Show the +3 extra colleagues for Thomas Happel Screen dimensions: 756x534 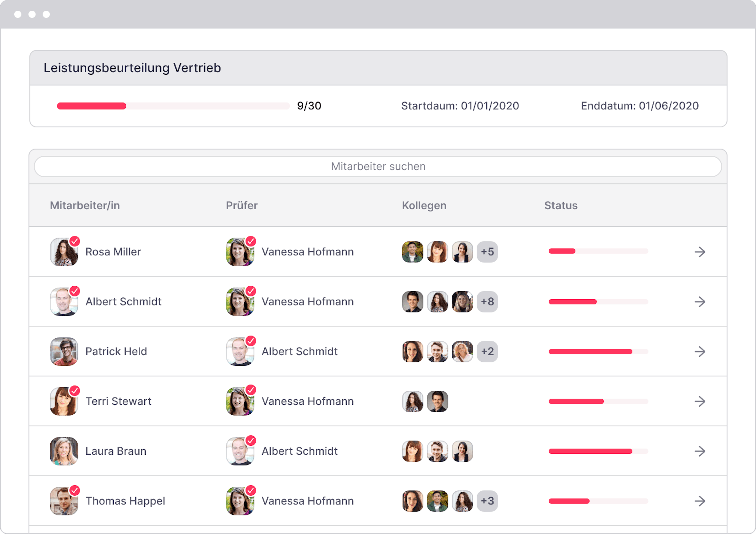tap(487, 501)
